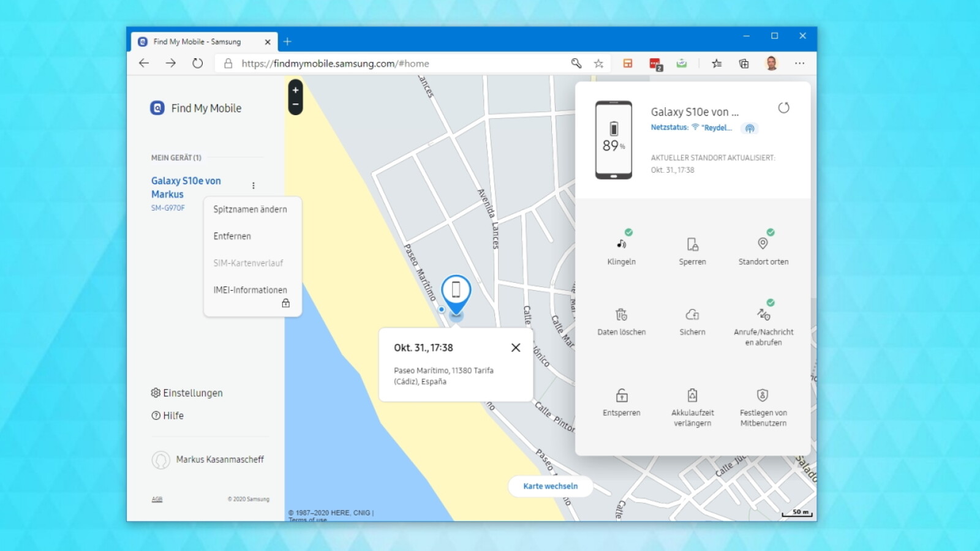Close the Okt. 31 location popup

click(516, 348)
